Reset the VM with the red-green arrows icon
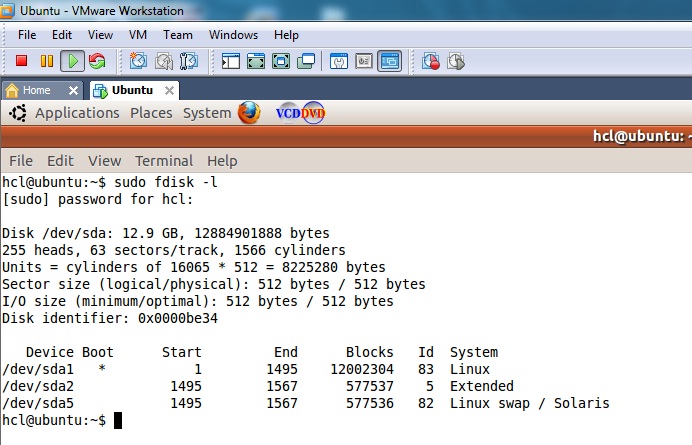The height and width of the screenshot is (445, 692). pyautogui.click(x=97, y=61)
